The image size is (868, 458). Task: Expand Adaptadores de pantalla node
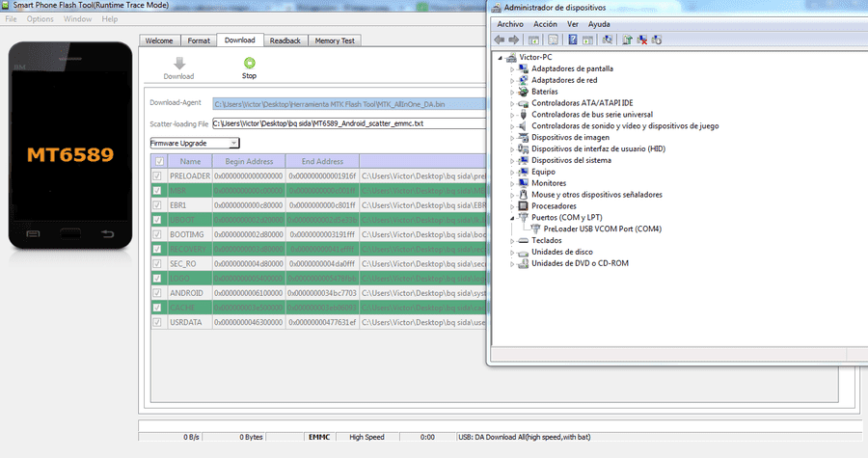click(512, 69)
